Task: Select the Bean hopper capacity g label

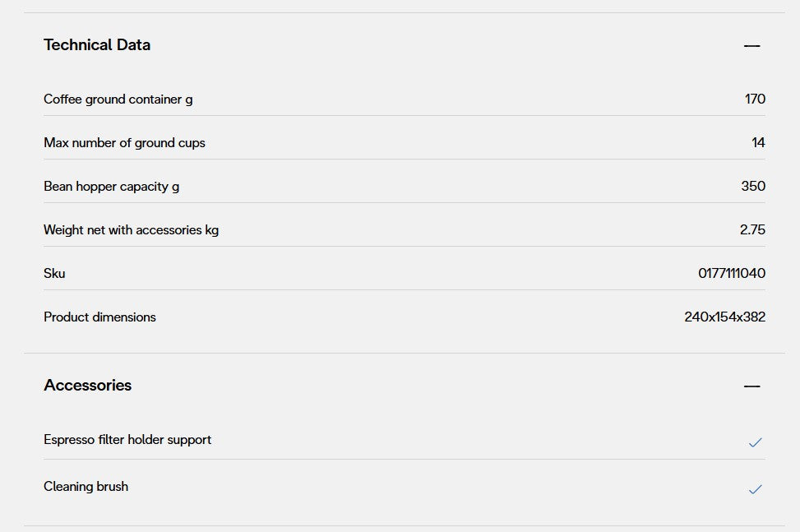Action: pos(111,187)
